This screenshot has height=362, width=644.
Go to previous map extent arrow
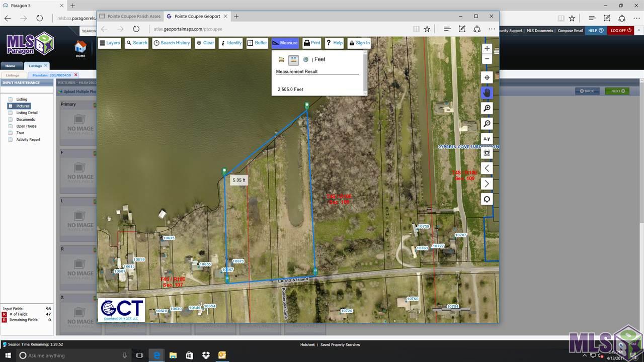[x=487, y=168]
